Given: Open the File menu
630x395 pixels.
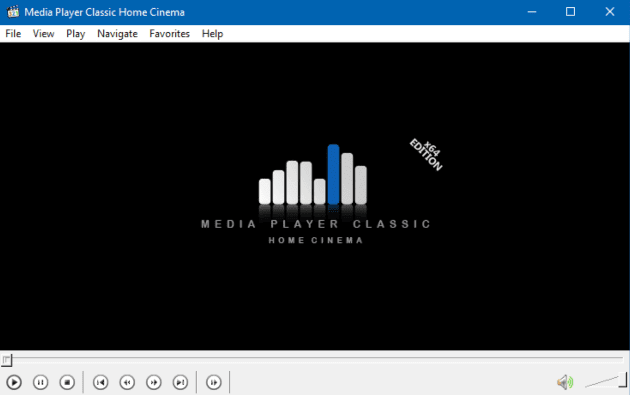Looking at the screenshot, I should (x=13, y=34).
